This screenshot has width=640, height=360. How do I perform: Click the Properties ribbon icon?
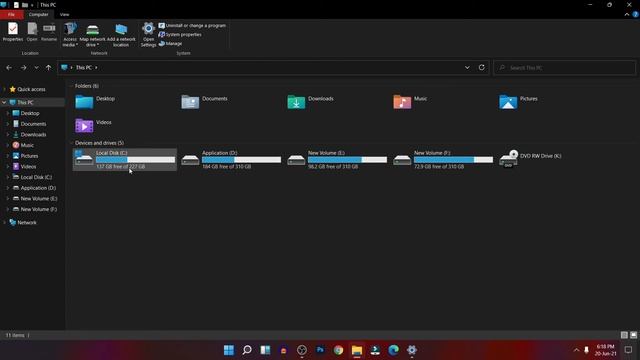[x=13, y=32]
